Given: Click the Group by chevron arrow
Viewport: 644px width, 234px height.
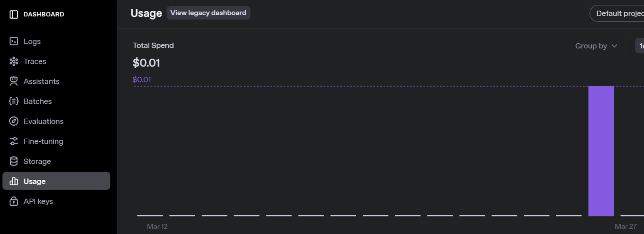Looking at the screenshot, I should (614, 46).
